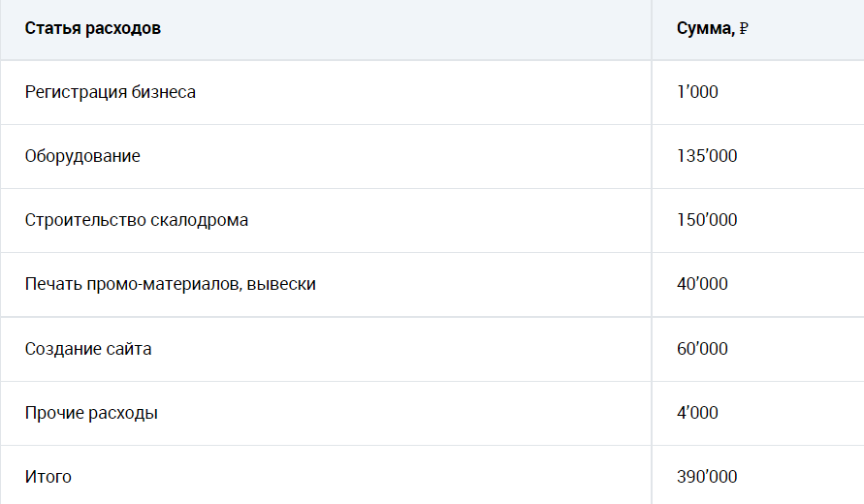This screenshot has width=864, height=504.
Task: Click the word 'Сумма' in header
Action: point(704,28)
